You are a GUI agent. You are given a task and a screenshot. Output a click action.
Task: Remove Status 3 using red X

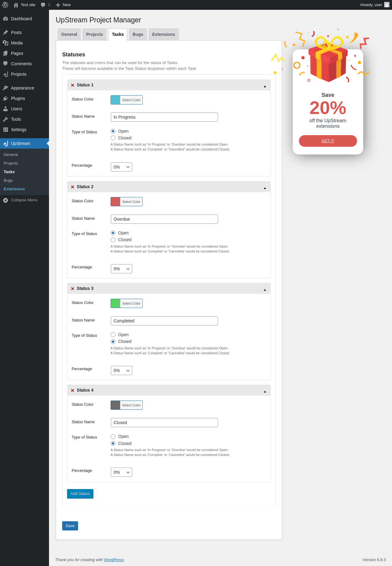point(73,289)
